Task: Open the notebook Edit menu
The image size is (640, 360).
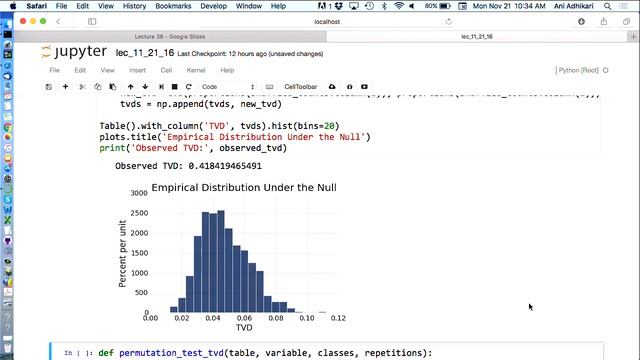Action: (80, 70)
